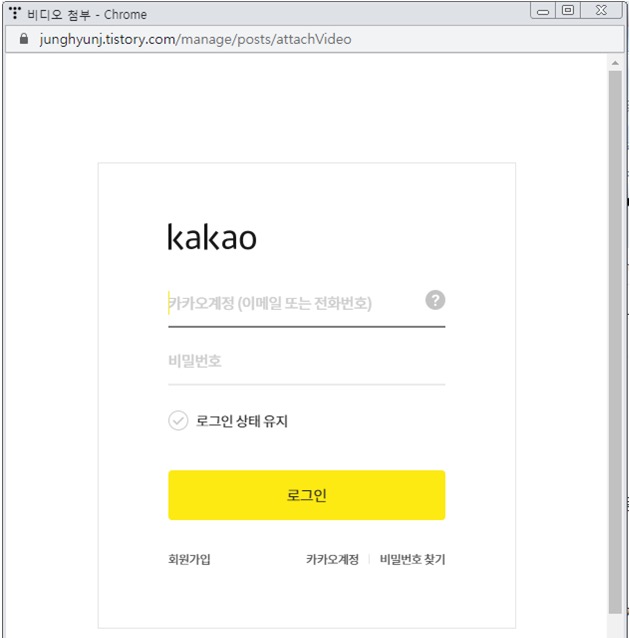Click the Tistory favicon in title bar
Viewport: 630px width, 638px height.
pyautogui.click(x=15, y=13)
